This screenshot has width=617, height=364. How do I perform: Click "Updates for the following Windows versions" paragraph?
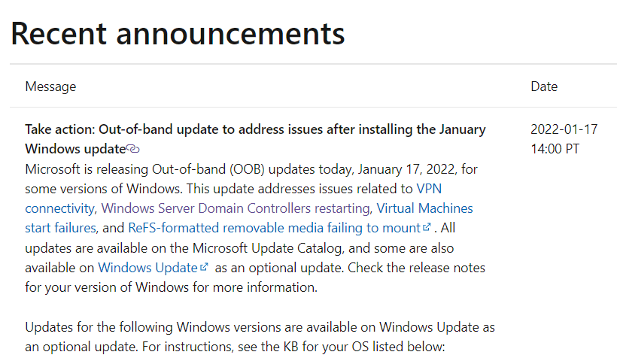click(x=260, y=337)
